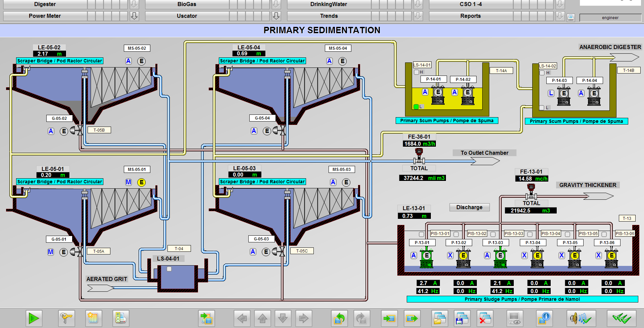Image resolution: width=644 pixels, height=328 pixels.
Task: Click the print report list icon
Action: (120, 318)
